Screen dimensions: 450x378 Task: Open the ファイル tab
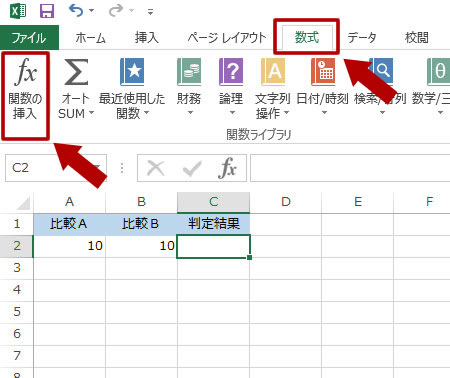[29, 37]
